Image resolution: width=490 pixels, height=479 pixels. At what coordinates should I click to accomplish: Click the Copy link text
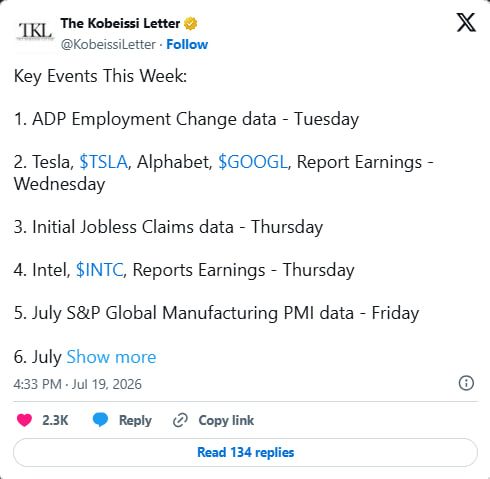tap(226, 420)
